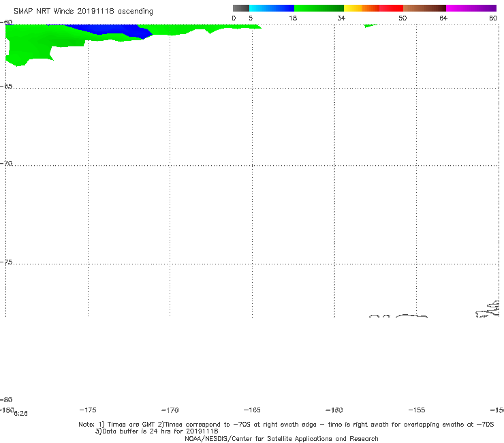Click the brown segment of the color bar
The height and width of the screenshot is (443, 504).
(424, 8)
